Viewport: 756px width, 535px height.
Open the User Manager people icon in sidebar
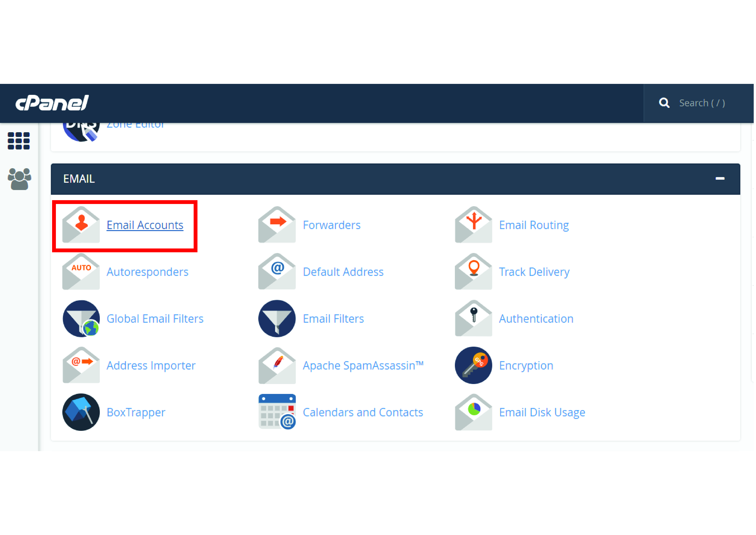click(x=19, y=180)
